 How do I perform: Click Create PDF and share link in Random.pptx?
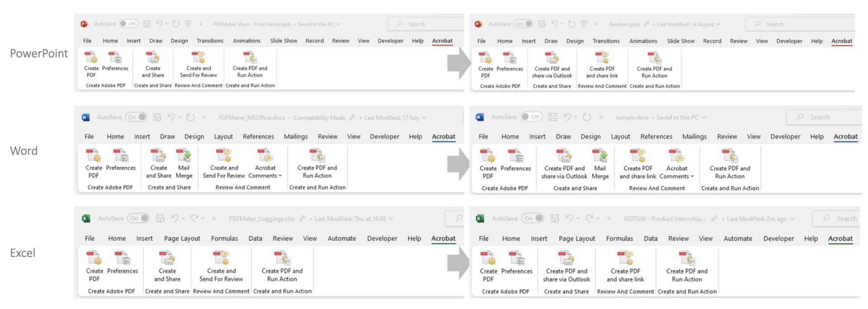click(602, 65)
